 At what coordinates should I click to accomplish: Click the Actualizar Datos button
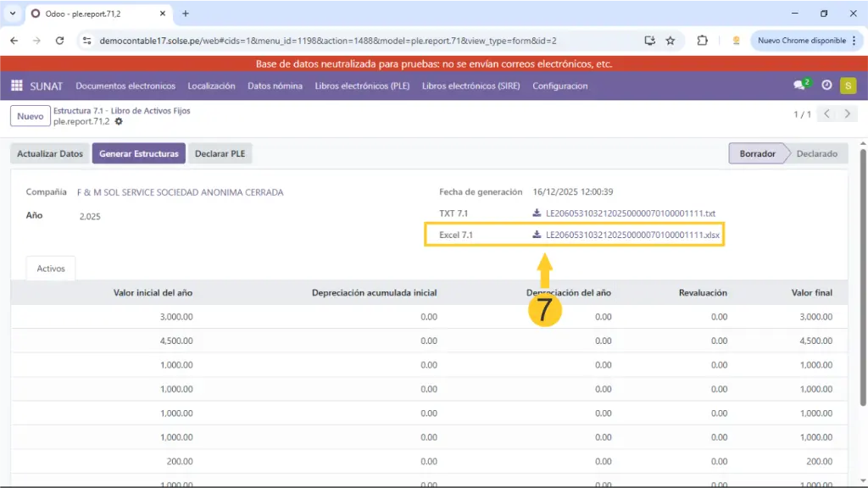click(50, 154)
